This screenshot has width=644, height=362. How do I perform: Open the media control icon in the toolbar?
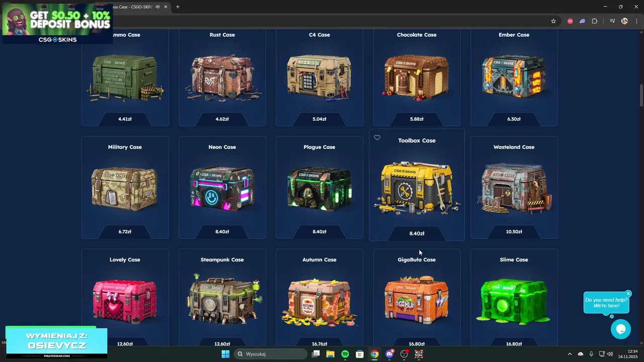(612, 21)
